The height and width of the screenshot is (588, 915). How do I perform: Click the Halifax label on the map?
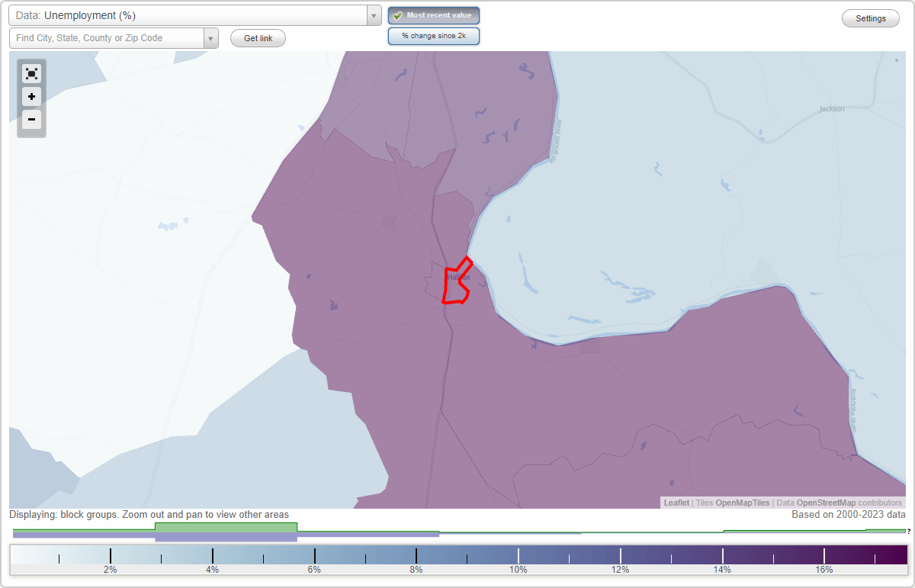click(x=457, y=278)
